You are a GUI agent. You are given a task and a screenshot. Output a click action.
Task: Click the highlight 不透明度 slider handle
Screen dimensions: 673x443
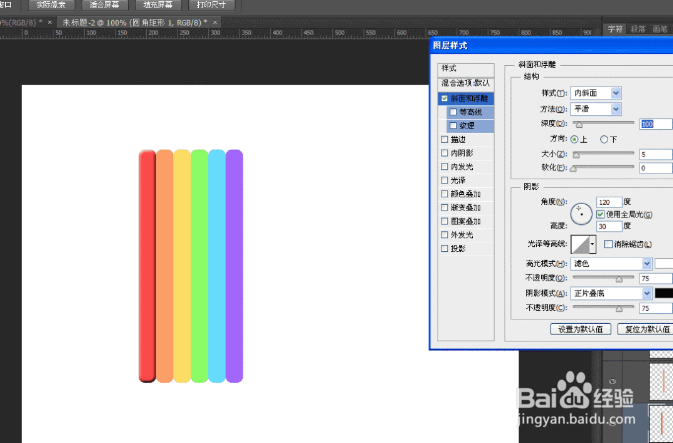coord(619,279)
